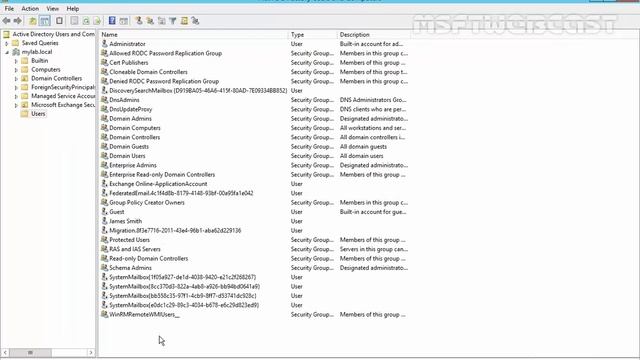Viewport: 640px width, 360px height.
Task: Click the Export List toolbar icon
Action: click(97, 20)
